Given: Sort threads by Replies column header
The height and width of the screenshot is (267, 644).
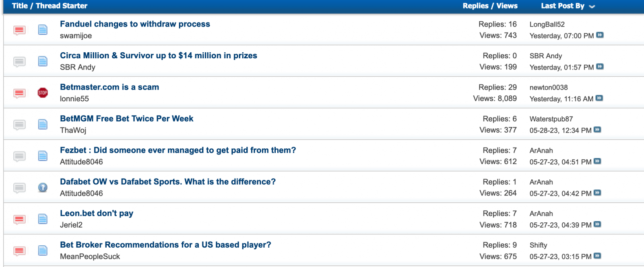Looking at the screenshot, I should [475, 6].
